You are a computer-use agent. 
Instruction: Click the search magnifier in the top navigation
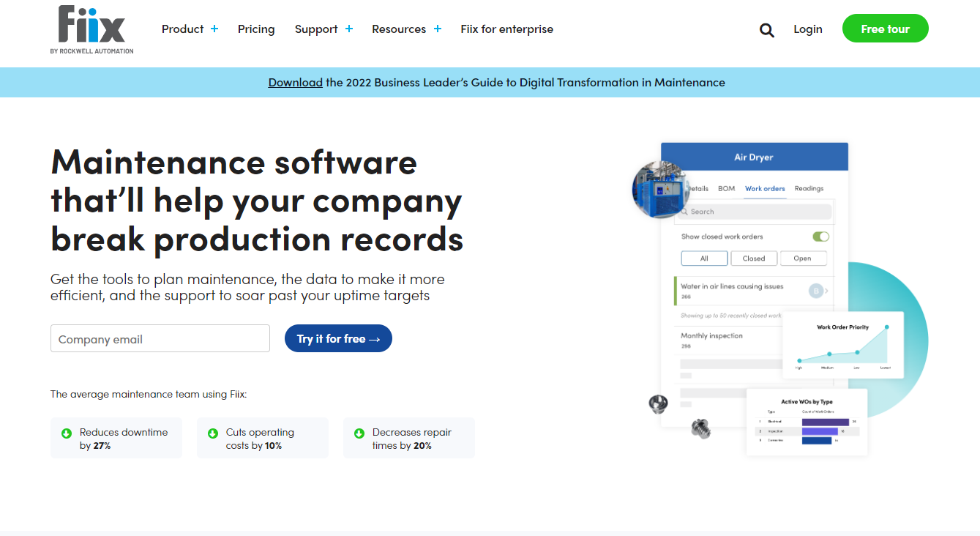tap(766, 29)
